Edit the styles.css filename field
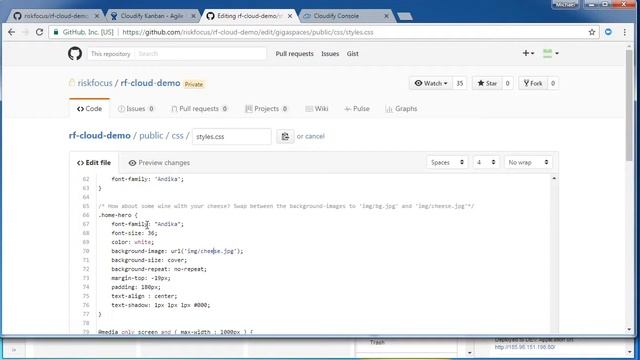Viewport: 640px width, 360px height. (231, 136)
